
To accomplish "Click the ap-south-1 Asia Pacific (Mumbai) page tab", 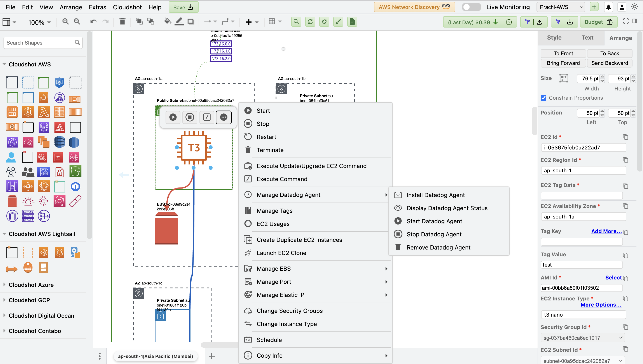I will (x=155, y=356).
